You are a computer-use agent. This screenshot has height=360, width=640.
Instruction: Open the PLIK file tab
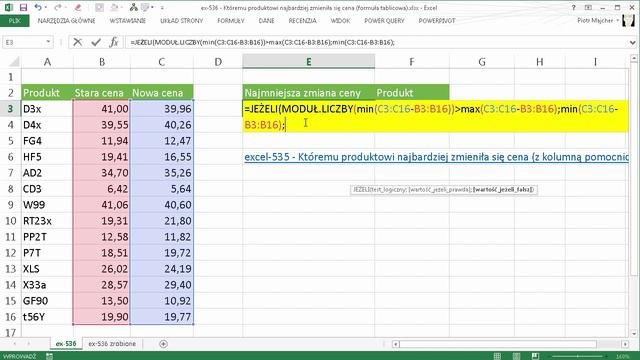(15, 20)
